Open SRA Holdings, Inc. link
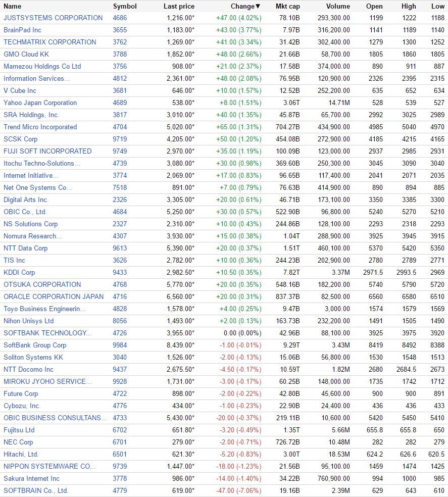This screenshot has height=497, width=448. point(31,115)
